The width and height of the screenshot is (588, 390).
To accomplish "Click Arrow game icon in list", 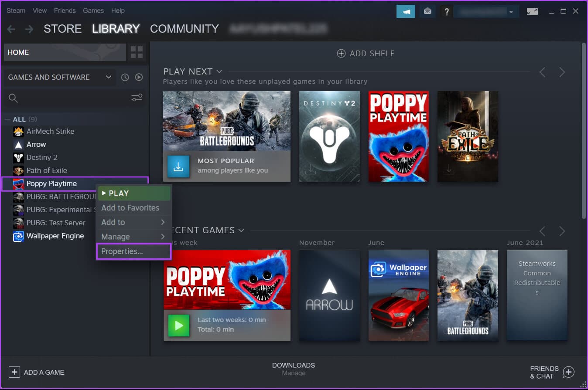I will coord(18,144).
